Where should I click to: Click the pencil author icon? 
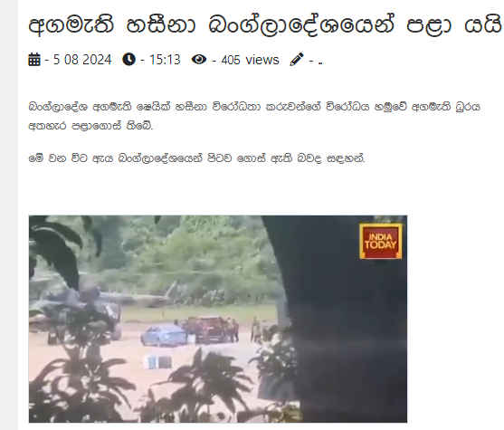[x=297, y=60]
